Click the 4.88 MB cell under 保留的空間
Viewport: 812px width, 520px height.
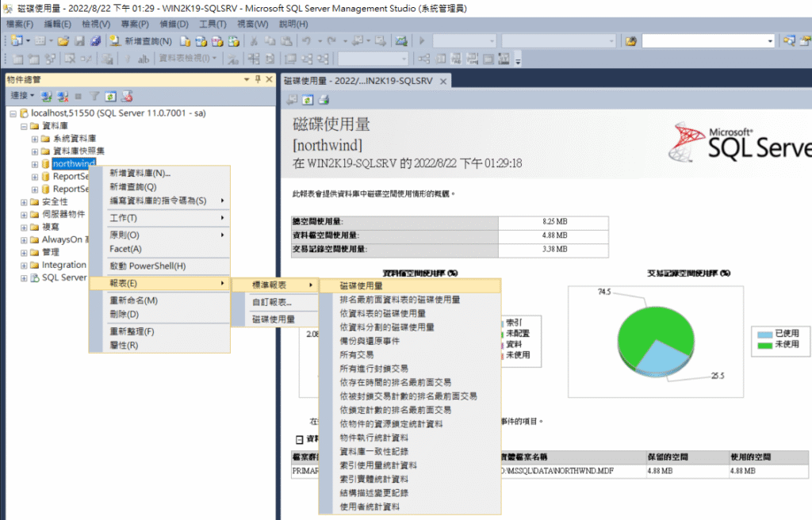(x=688, y=472)
